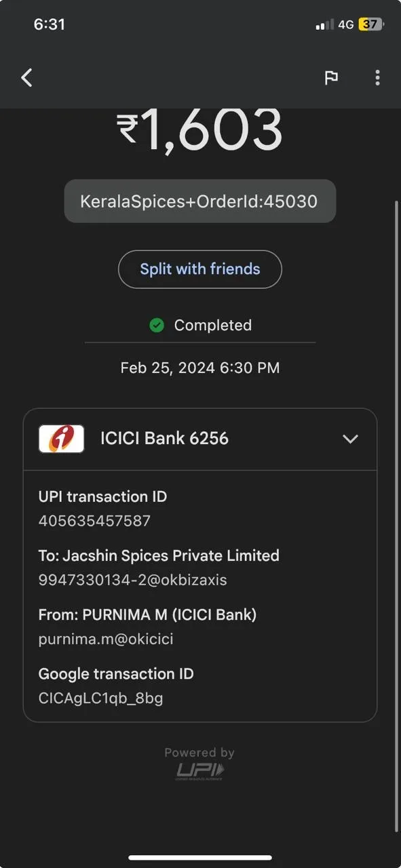Tap the signal strength bars icon
This screenshot has height=868, width=401.
[x=325, y=25]
